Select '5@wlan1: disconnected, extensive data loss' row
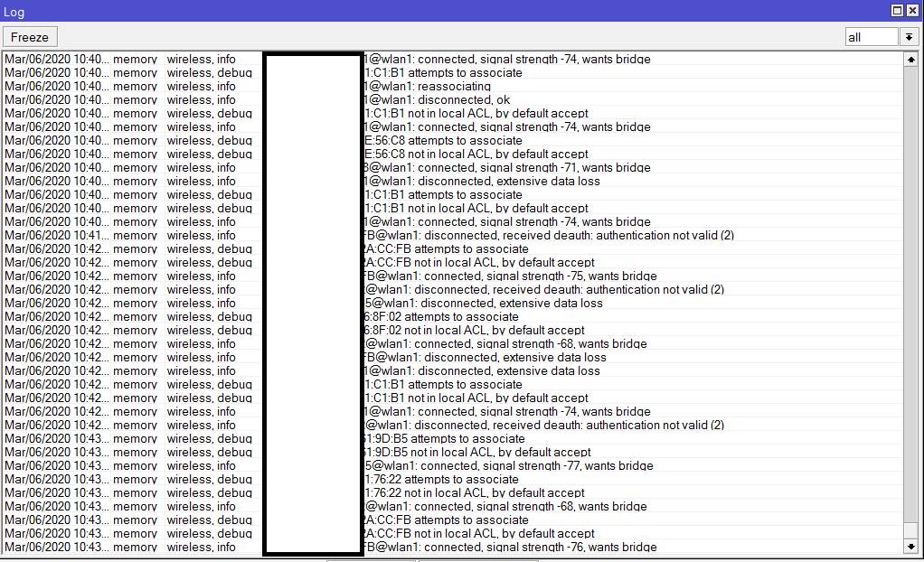 (453, 304)
